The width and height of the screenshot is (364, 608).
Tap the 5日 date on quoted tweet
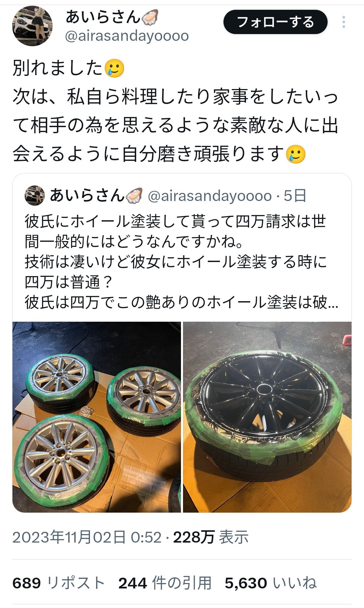(295, 196)
